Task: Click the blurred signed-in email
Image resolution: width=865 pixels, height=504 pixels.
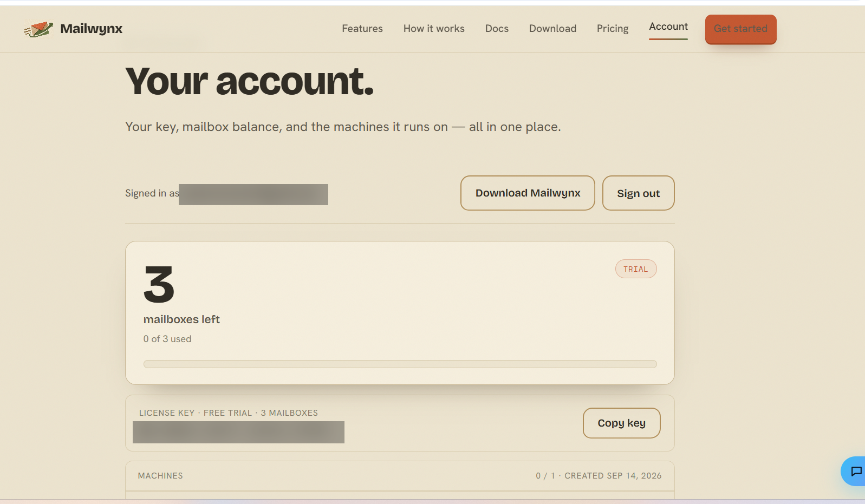Action: (253, 194)
